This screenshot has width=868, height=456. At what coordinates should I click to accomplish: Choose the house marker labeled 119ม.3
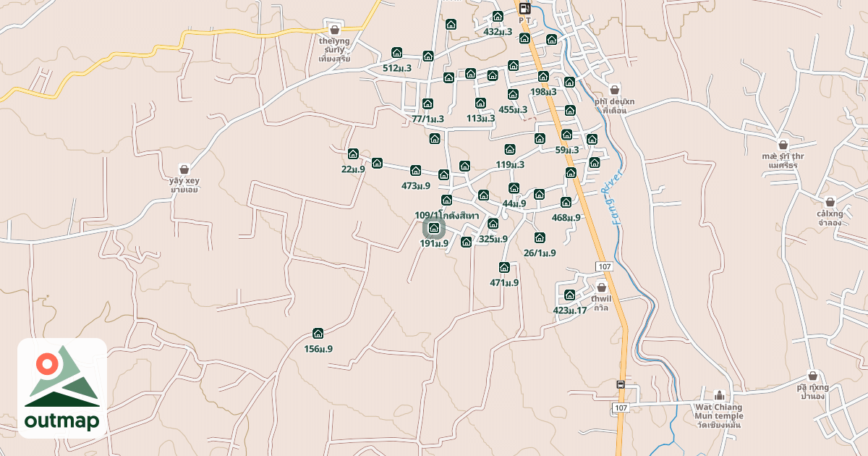click(x=510, y=149)
